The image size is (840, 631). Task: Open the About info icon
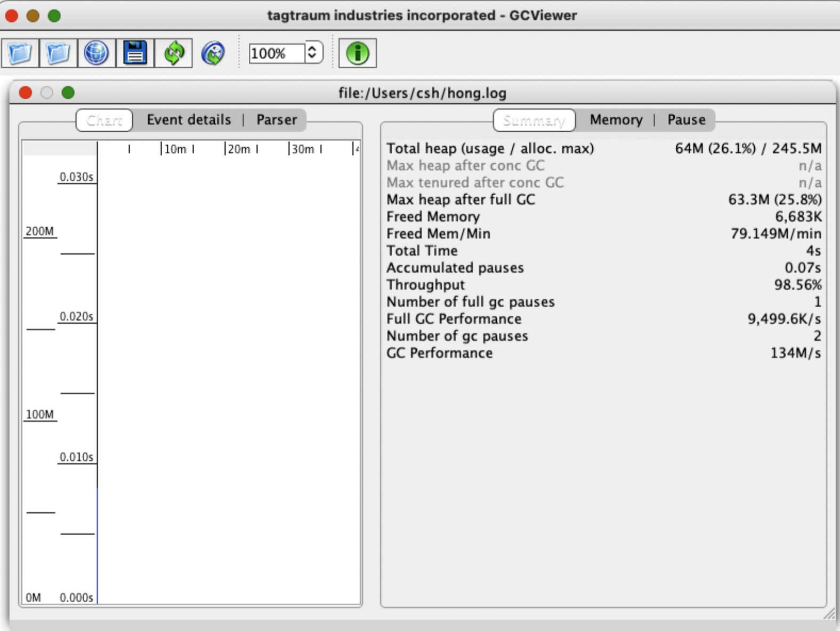coord(358,53)
